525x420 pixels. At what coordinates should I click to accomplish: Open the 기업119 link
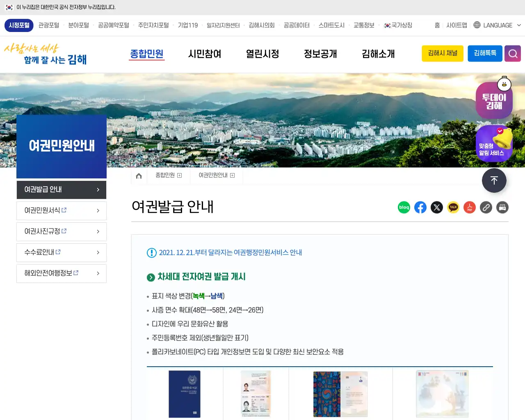188,25
